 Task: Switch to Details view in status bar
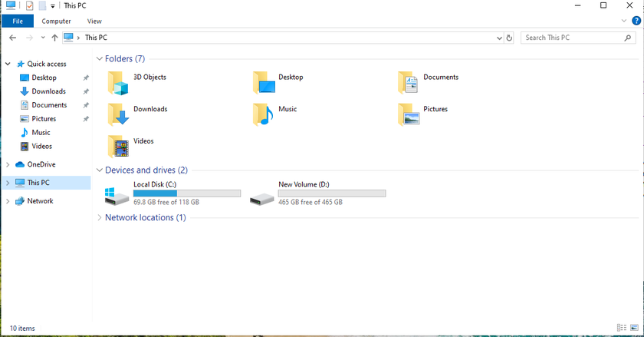point(622,328)
